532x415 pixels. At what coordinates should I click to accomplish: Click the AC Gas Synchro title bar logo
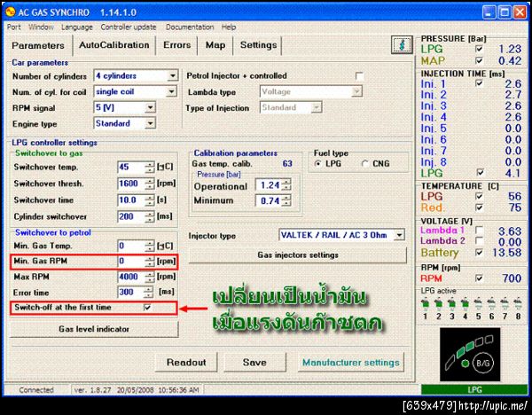point(10,12)
